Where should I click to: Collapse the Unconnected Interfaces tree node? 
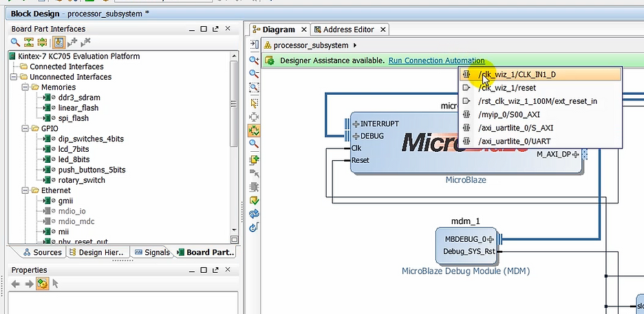coord(15,77)
